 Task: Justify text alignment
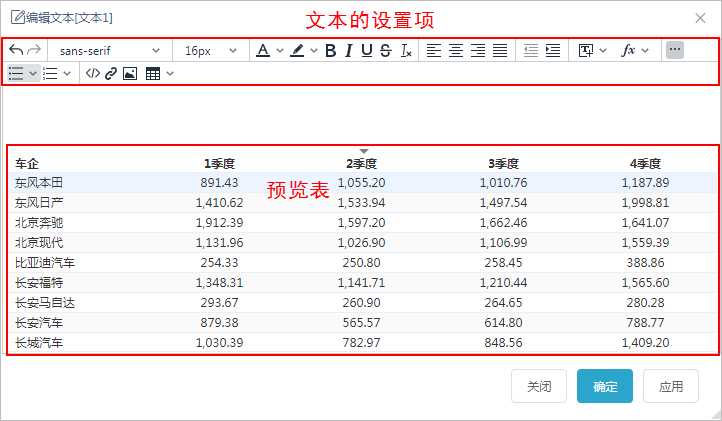500,50
